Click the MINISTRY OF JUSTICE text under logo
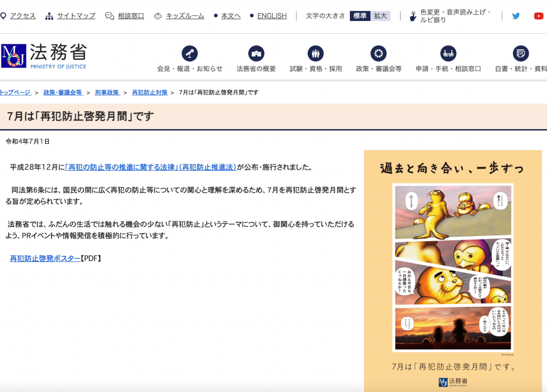Viewport: 547px width, 392px height. pos(58,67)
